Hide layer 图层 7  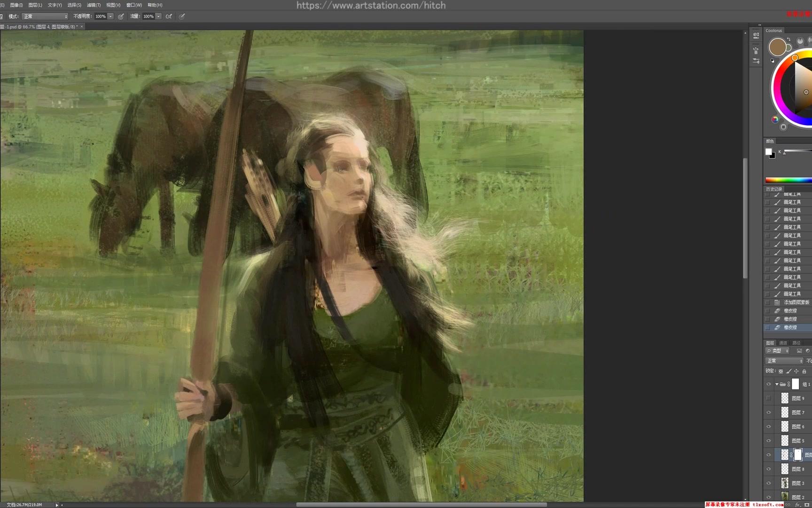point(769,413)
